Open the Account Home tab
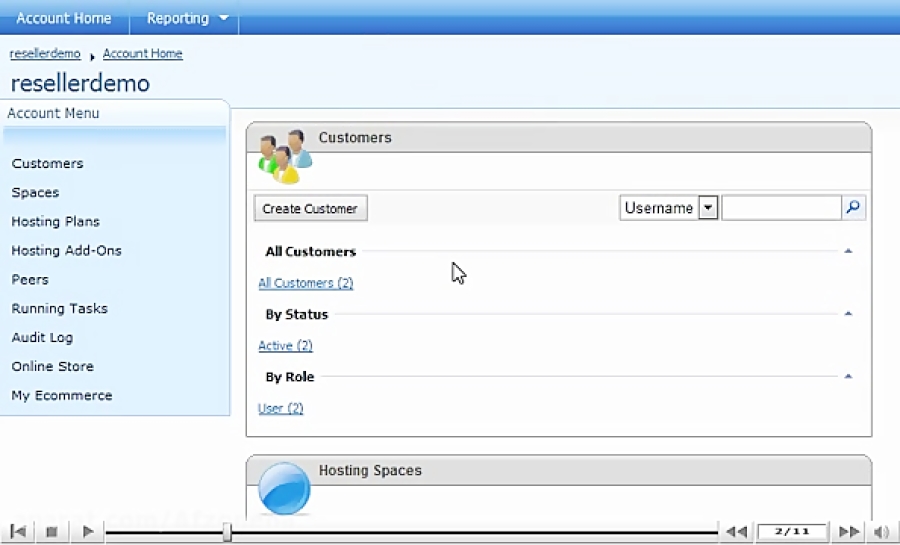 click(x=64, y=18)
